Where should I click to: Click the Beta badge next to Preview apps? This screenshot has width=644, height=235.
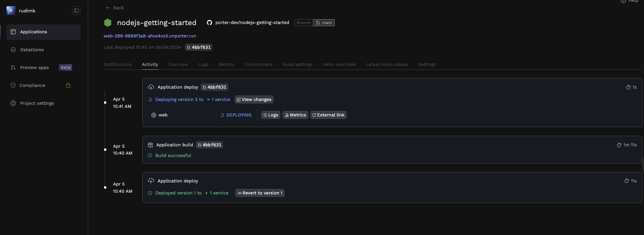[65, 68]
